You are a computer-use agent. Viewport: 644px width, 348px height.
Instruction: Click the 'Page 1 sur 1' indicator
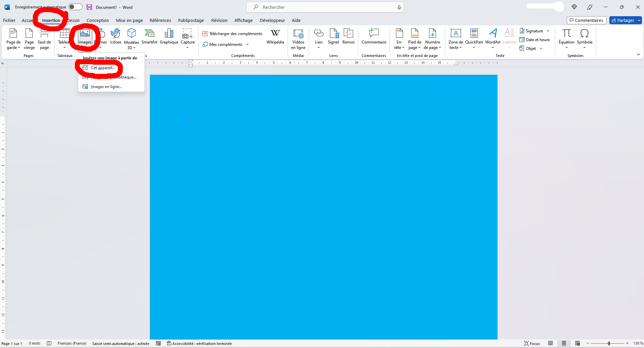coord(12,344)
